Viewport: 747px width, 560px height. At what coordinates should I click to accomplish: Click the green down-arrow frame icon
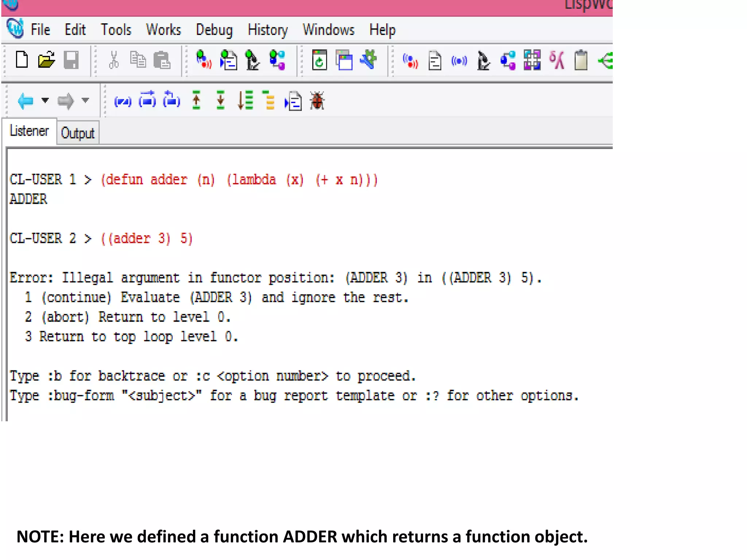click(220, 100)
